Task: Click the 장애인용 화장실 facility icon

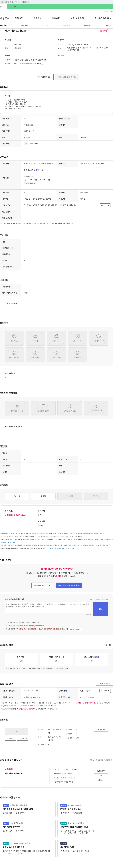Action: 69,408
